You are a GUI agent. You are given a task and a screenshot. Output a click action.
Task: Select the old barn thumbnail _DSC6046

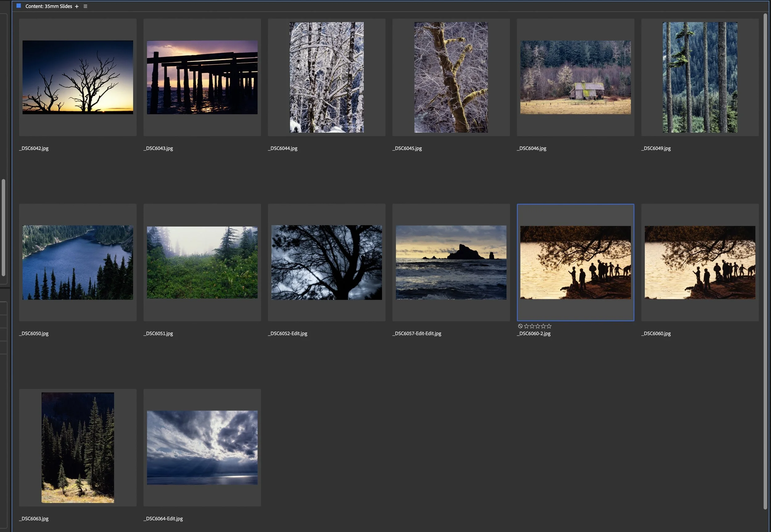point(575,77)
